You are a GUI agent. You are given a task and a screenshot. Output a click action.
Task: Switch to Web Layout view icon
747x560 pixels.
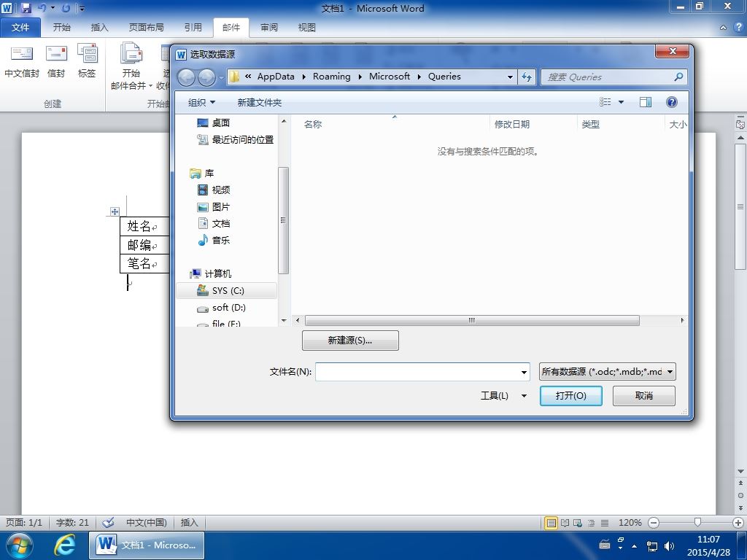tap(578, 523)
